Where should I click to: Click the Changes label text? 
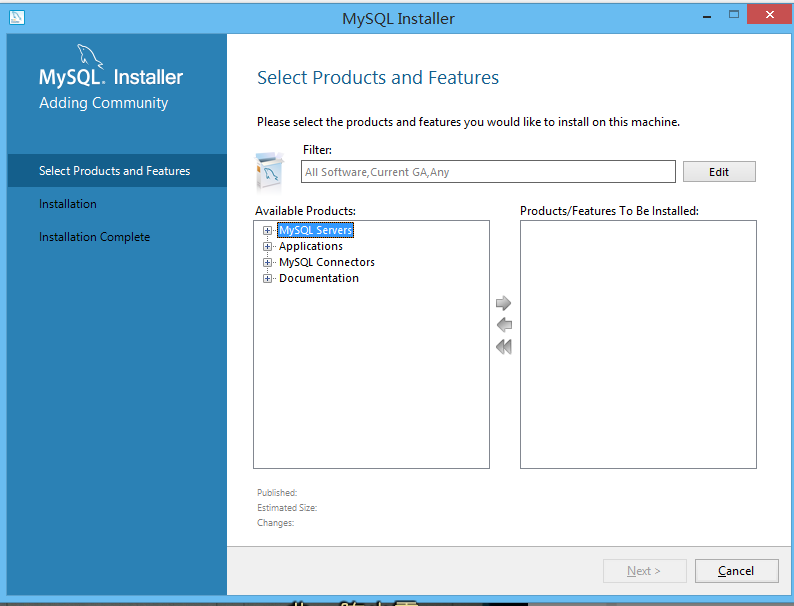coord(275,523)
